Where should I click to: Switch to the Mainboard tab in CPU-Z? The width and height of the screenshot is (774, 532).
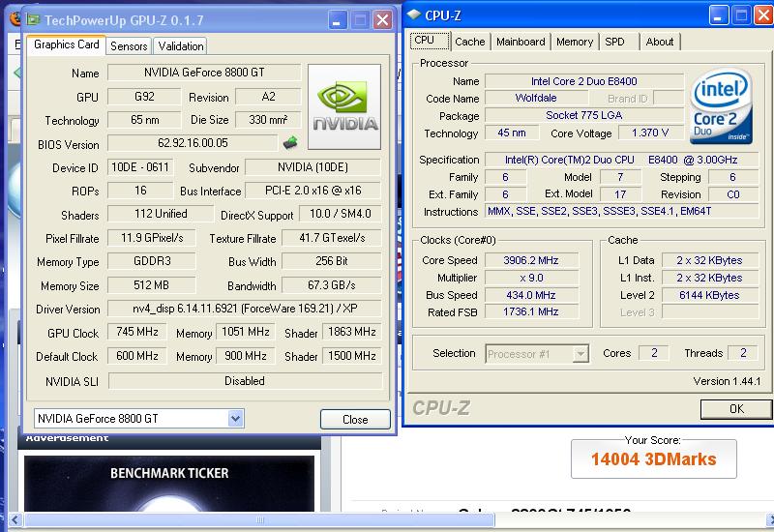click(521, 42)
